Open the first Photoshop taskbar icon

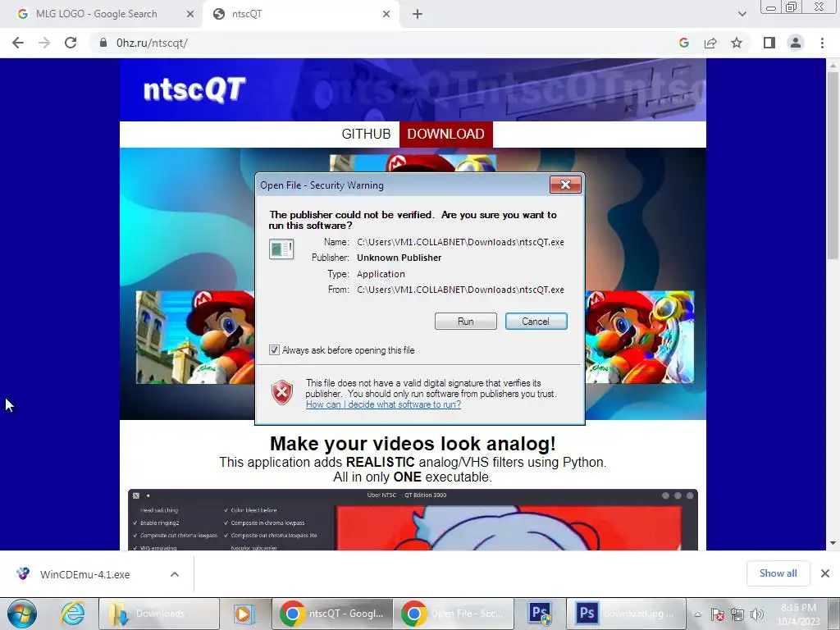(x=540, y=614)
